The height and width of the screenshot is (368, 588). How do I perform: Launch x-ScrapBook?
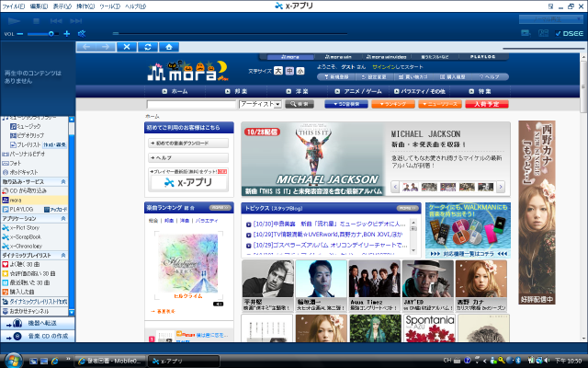coord(21,237)
